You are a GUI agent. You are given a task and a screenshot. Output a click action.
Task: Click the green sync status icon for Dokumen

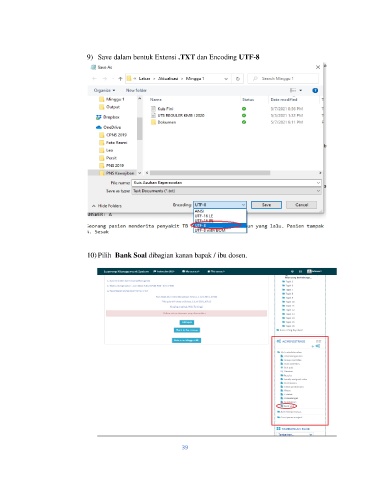[244, 122]
